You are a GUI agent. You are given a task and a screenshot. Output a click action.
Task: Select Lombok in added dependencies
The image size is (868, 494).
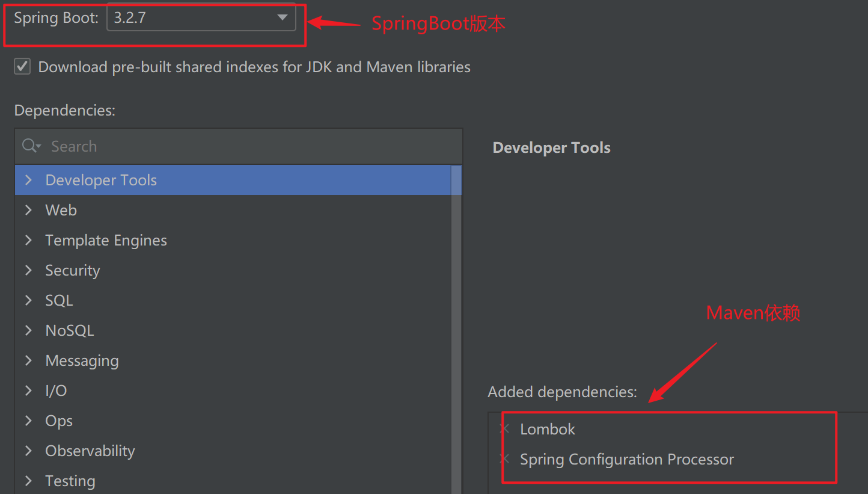tap(548, 429)
